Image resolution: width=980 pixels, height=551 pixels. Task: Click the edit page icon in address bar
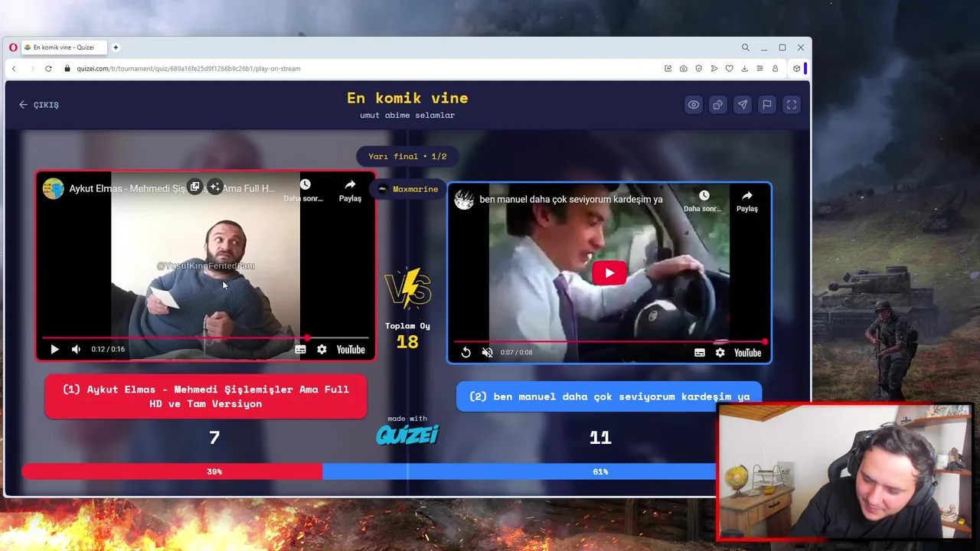pos(668,68)
